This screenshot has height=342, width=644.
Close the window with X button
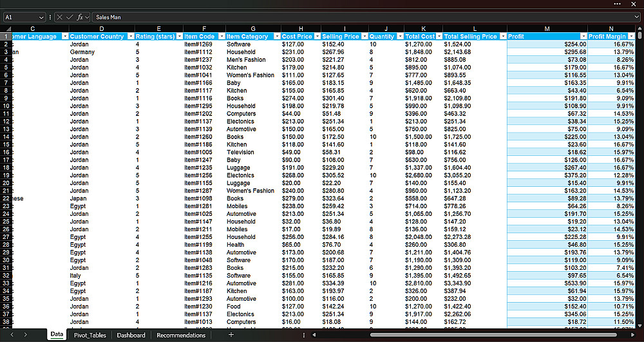(634, 4)
